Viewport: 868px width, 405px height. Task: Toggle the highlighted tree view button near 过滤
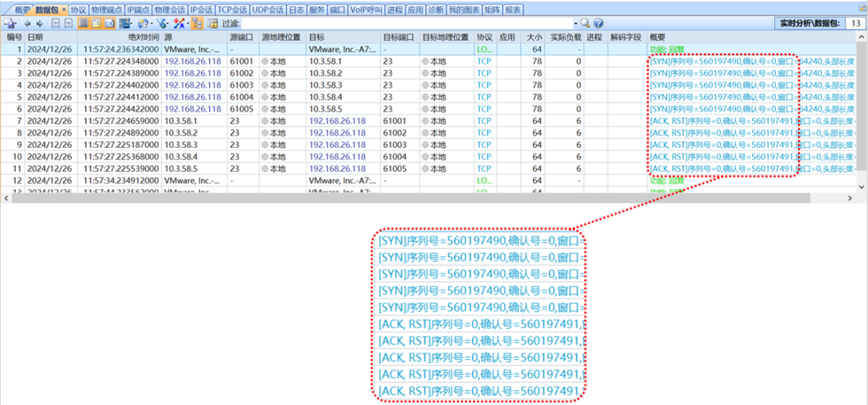click(x=197, y=23)
